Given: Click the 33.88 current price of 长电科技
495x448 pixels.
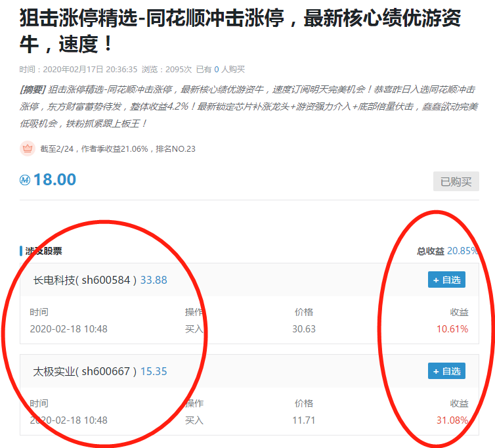Looking at the screenshot, I should (x=154, y=280).
